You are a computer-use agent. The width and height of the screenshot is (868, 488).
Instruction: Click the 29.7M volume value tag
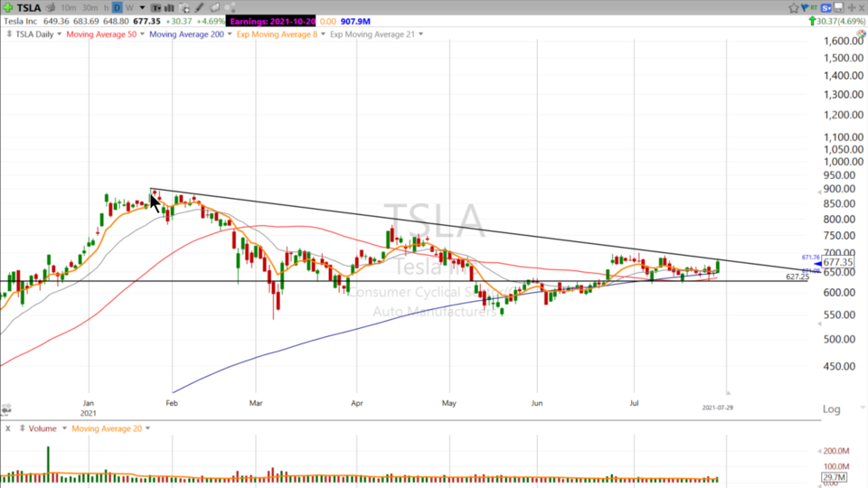[835, 477]
